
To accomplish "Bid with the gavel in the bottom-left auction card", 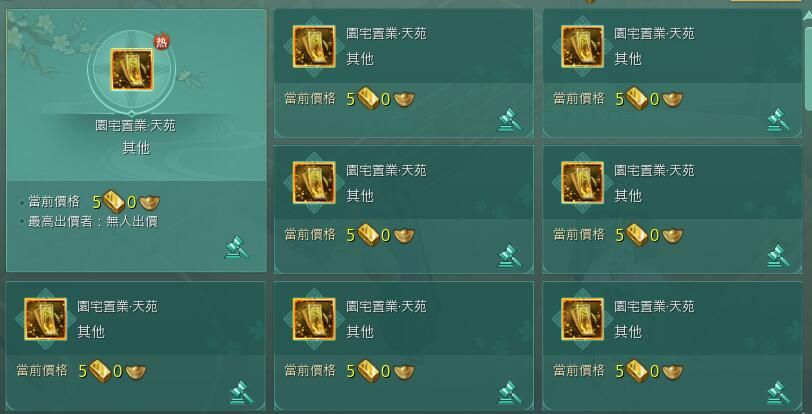I will pyautogui.click(x=242, y=393).
